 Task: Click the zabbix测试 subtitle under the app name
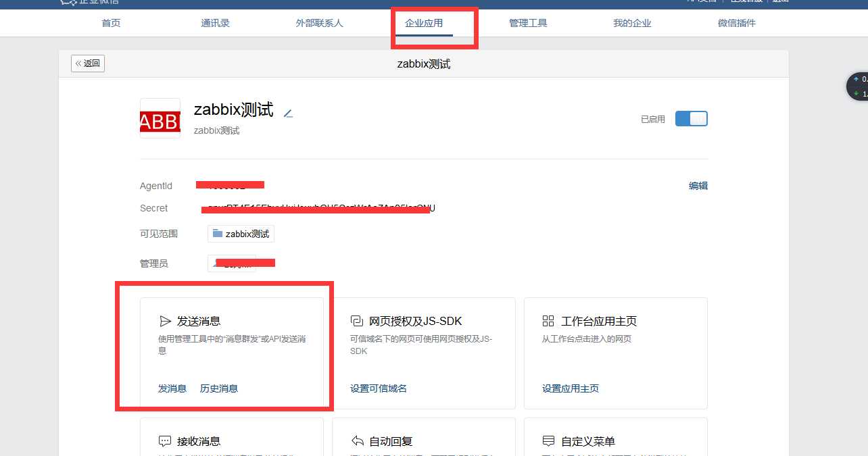pos(216,130)
